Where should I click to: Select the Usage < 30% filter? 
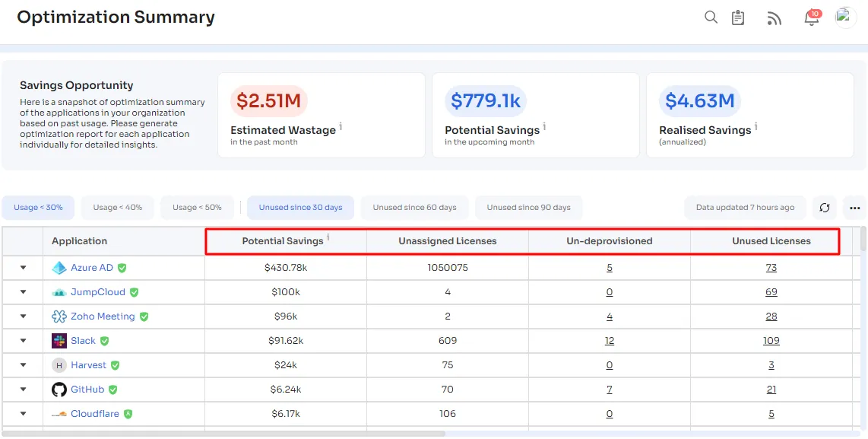point(38,207)
